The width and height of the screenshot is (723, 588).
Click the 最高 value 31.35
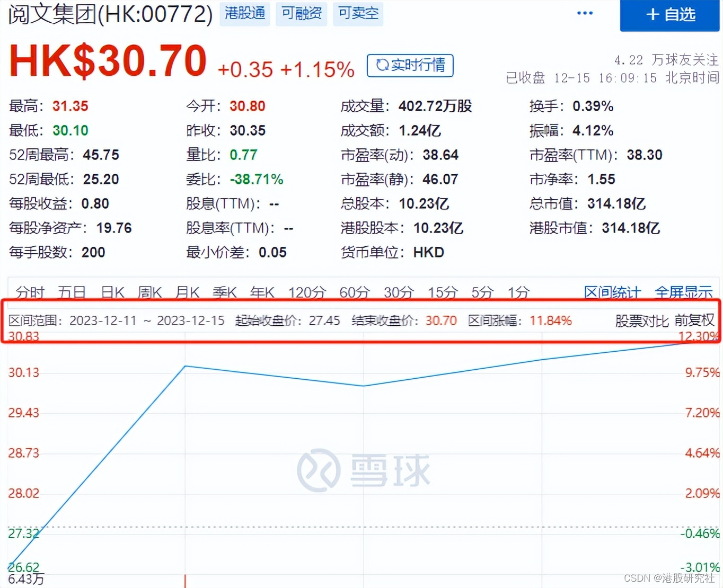[70, 106]
